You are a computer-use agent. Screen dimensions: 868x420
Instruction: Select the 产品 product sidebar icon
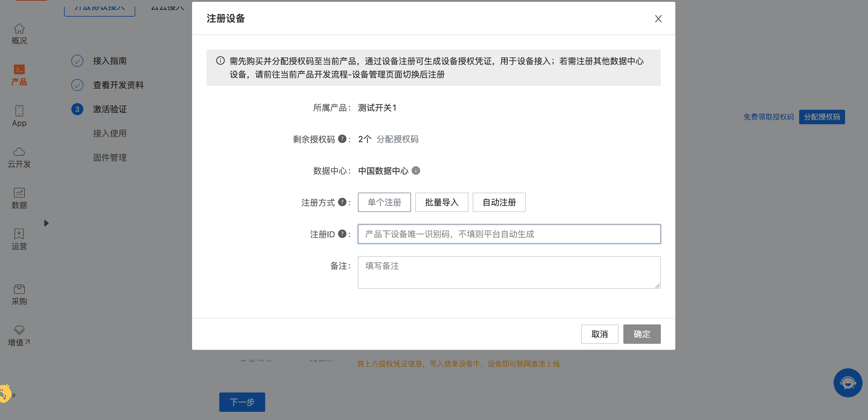pyautogui.click(x=19, y=75)
